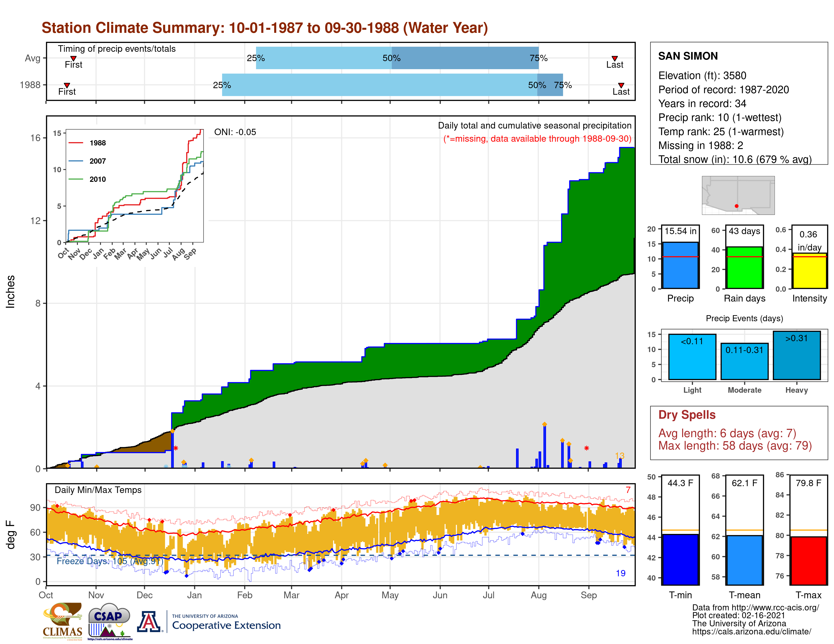Click the Precip Events (days) title

coord(744,318)
